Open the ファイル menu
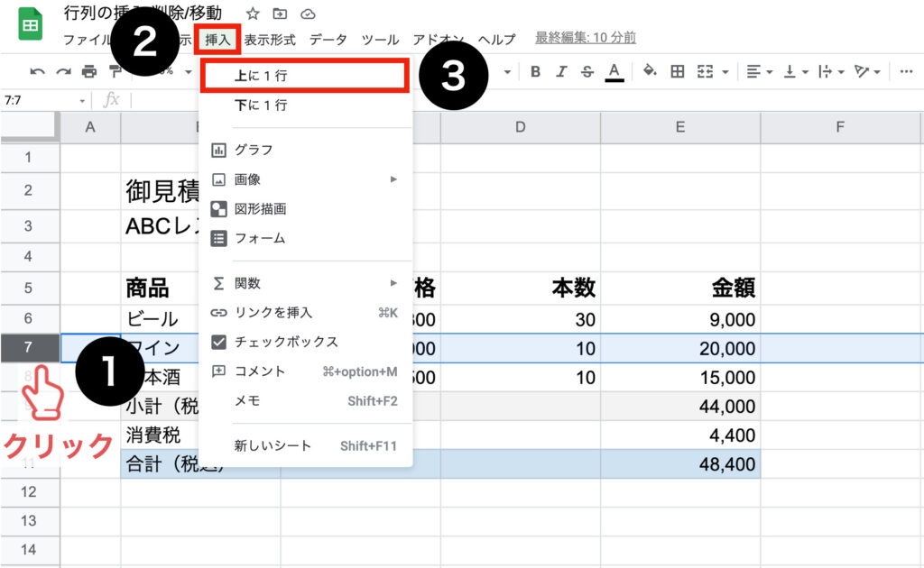This screenshot has height=568, width=924. tap(88, 40)
